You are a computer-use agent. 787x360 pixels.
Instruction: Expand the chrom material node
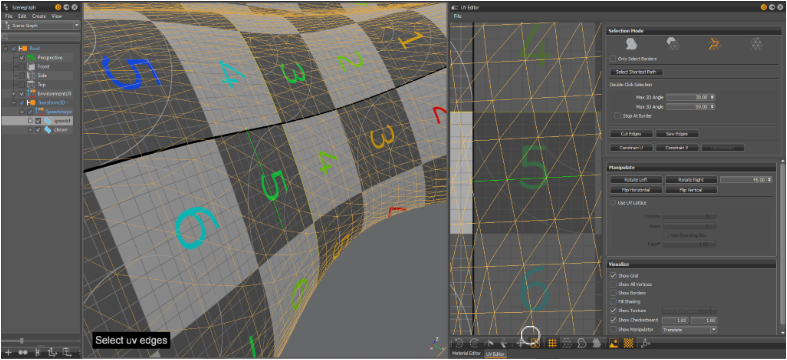[x=30, y=130]
